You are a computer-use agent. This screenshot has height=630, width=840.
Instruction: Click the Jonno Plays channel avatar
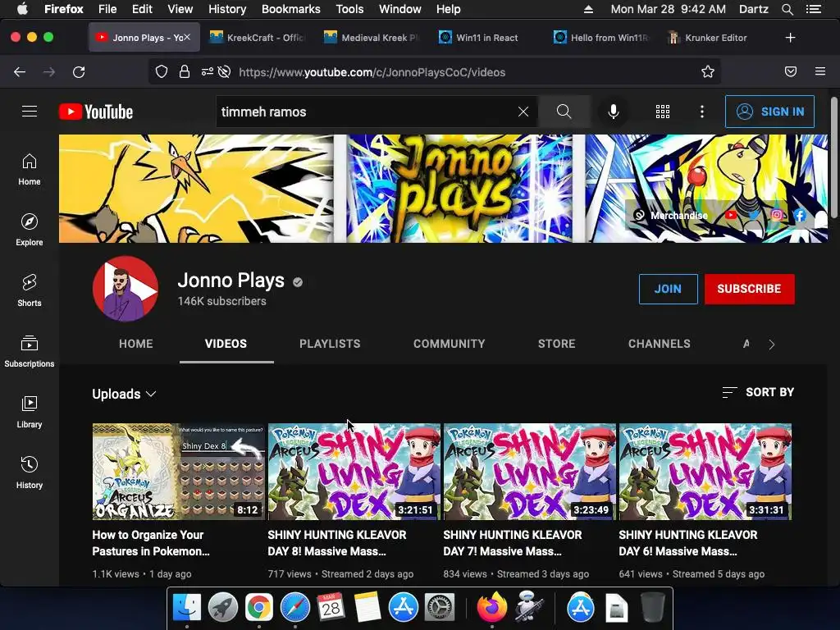click(x=126, y=289)
